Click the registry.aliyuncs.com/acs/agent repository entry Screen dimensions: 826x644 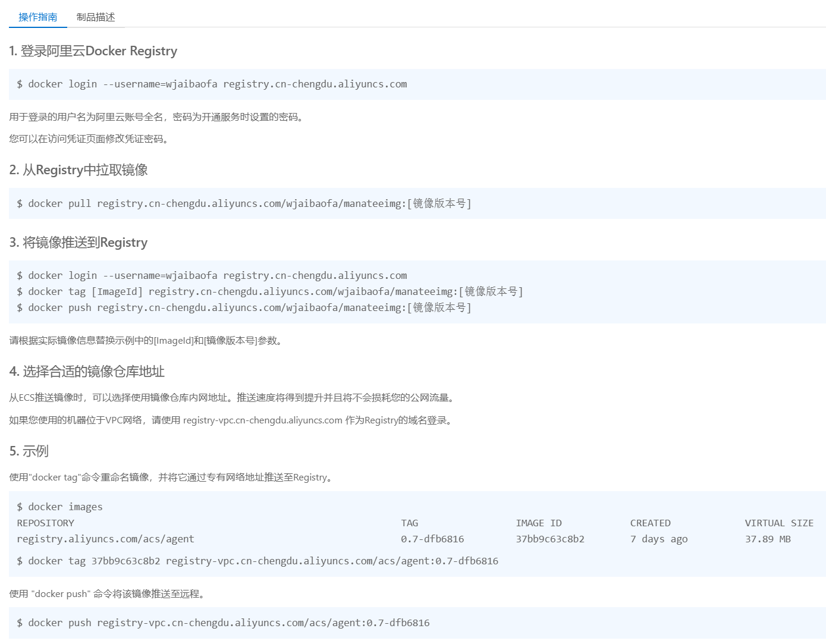(x=105, y=539)
